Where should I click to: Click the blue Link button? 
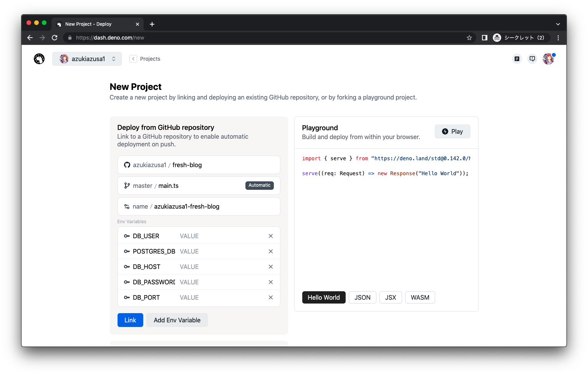coord(130,320)
